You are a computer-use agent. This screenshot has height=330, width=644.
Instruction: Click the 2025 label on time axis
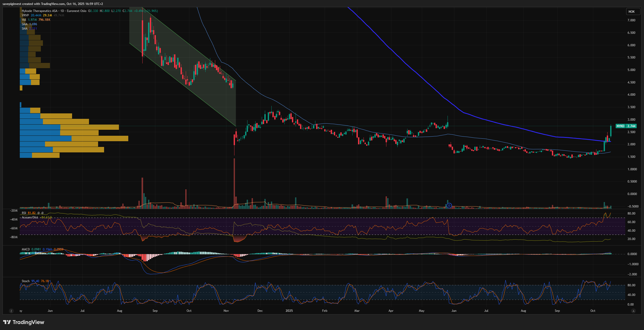click(x=289, y=311)
